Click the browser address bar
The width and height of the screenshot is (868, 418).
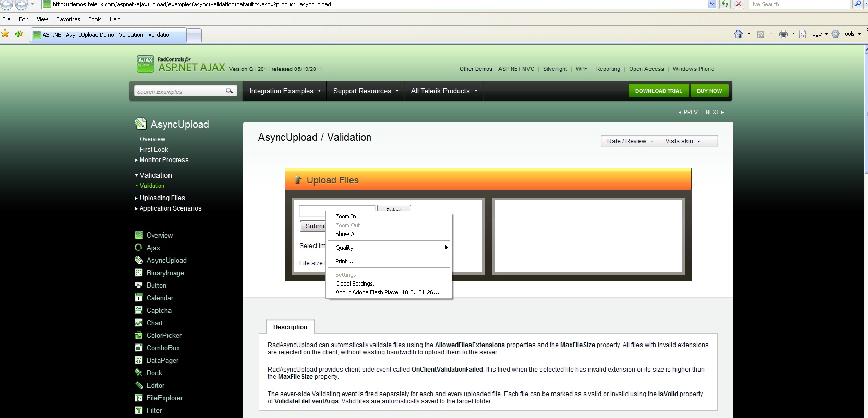tap(375, 4)
